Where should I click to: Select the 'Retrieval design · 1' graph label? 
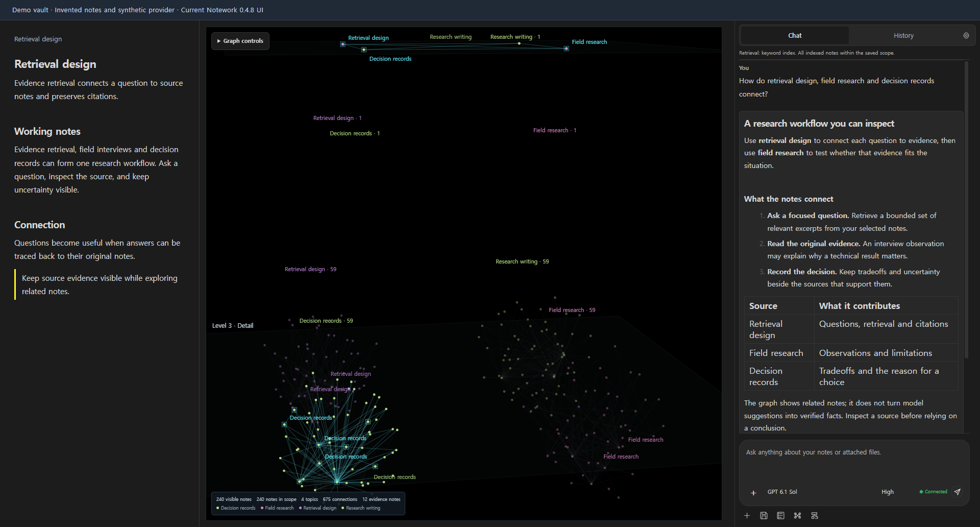(x=337, y=118)
